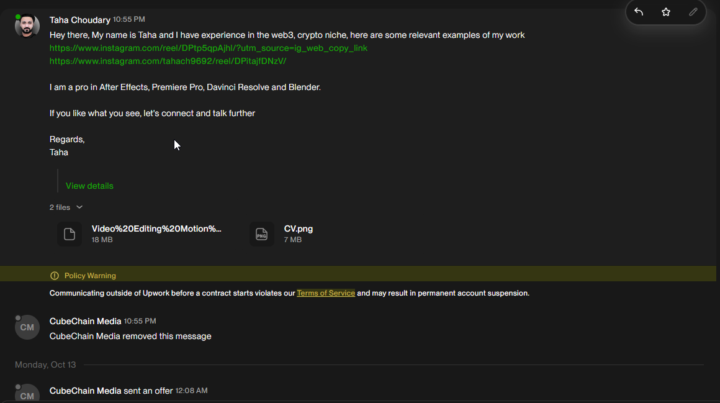
Task: Click the 'CubeChain Media removed this message' text
Action: pyautogui.click(x=130, y=336)
